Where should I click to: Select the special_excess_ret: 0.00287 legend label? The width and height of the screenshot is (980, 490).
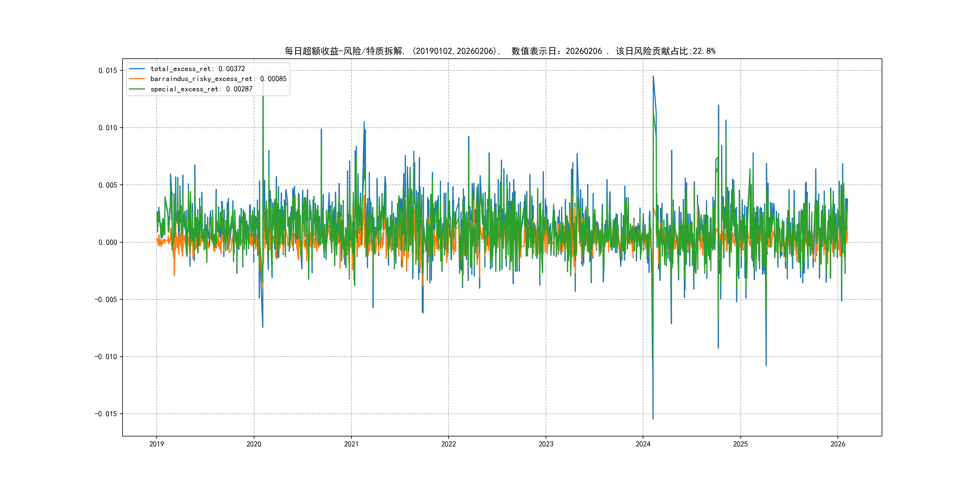point(201,89)
